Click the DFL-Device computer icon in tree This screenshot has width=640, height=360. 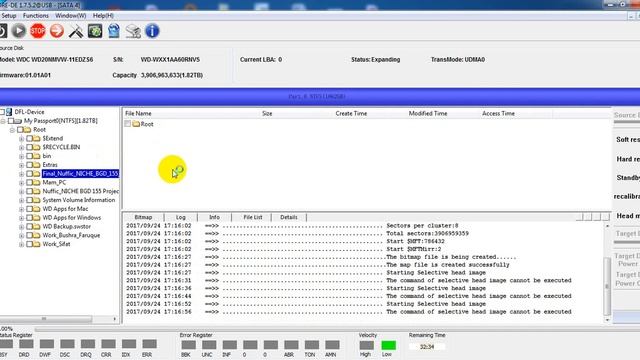tap(9, 112)
